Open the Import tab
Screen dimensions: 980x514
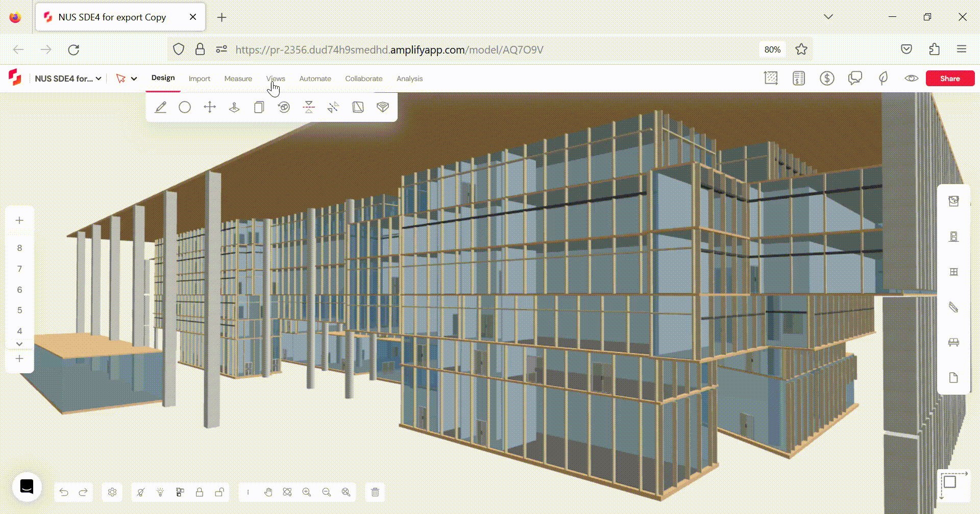200,79
